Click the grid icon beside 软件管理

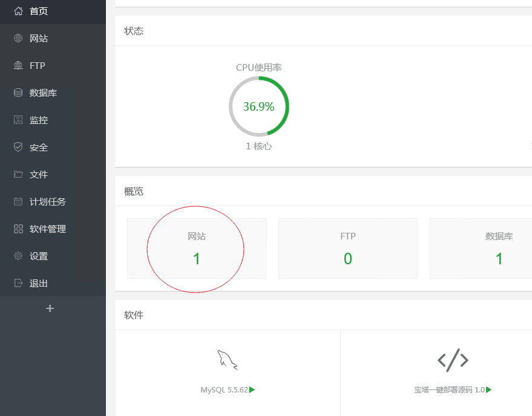tap(18, 229)
